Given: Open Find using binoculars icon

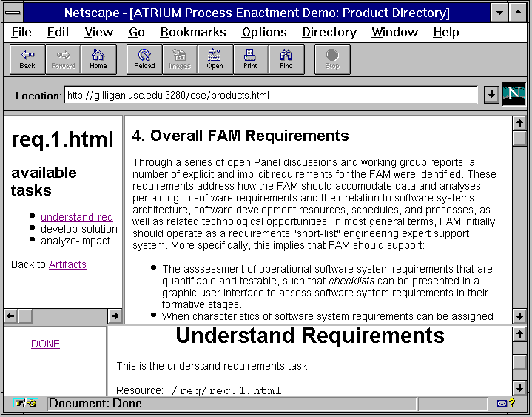Looking at the screenshot, I should tap(286, 59).
